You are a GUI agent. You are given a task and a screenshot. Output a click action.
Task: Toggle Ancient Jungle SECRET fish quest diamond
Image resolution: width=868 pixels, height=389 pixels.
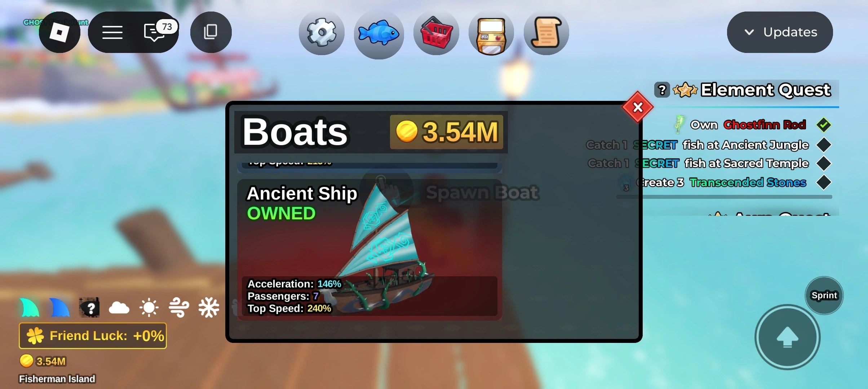[824, 145]
